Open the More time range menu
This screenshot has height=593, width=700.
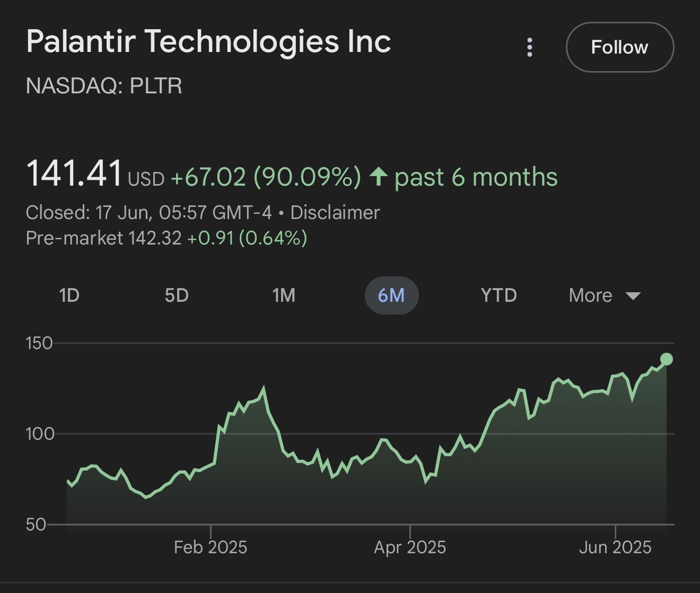[x=604, y=295]
